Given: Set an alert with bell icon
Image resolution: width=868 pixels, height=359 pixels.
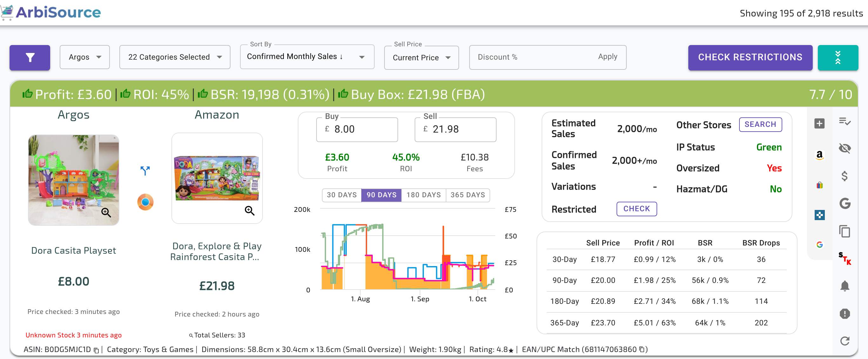Looking at the screenshot, I should click(x=845, y=286).
